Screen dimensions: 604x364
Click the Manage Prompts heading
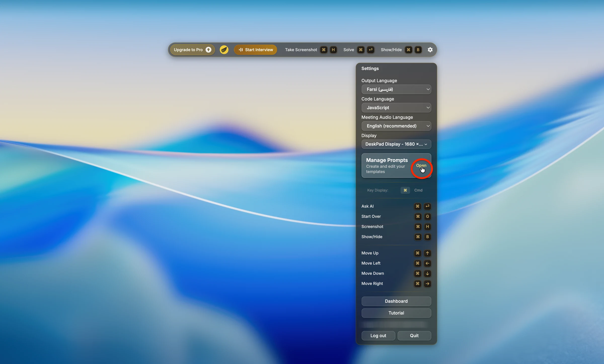[x=387, y=160]
